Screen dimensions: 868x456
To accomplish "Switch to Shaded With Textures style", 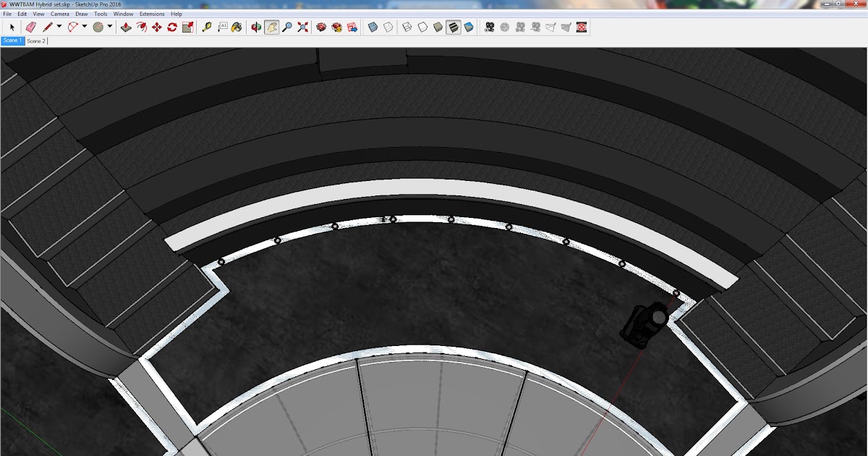I will click(x=454, y=28).
